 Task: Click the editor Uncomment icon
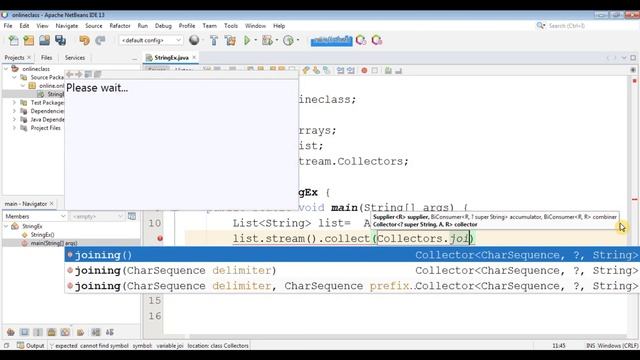tap(398, 71)
